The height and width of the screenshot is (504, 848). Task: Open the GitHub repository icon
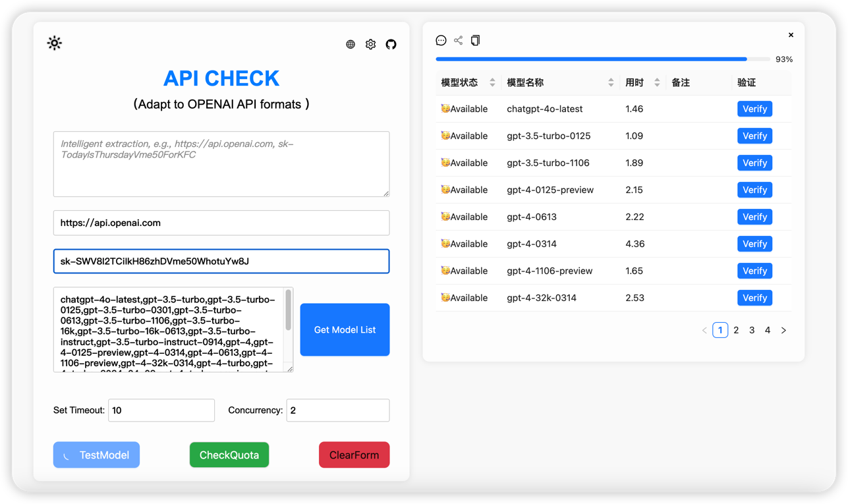click(x=391, y=44)
